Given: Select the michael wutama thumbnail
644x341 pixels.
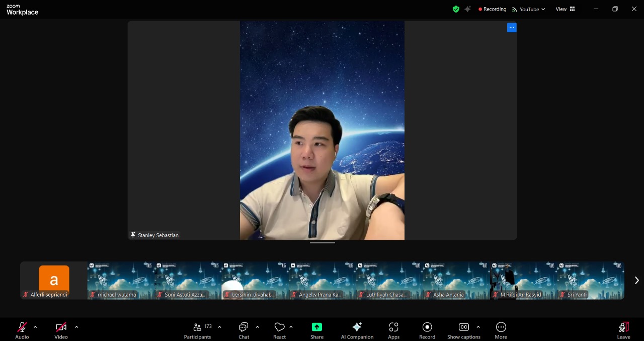Looking at the screenshot, I should 121,281.
